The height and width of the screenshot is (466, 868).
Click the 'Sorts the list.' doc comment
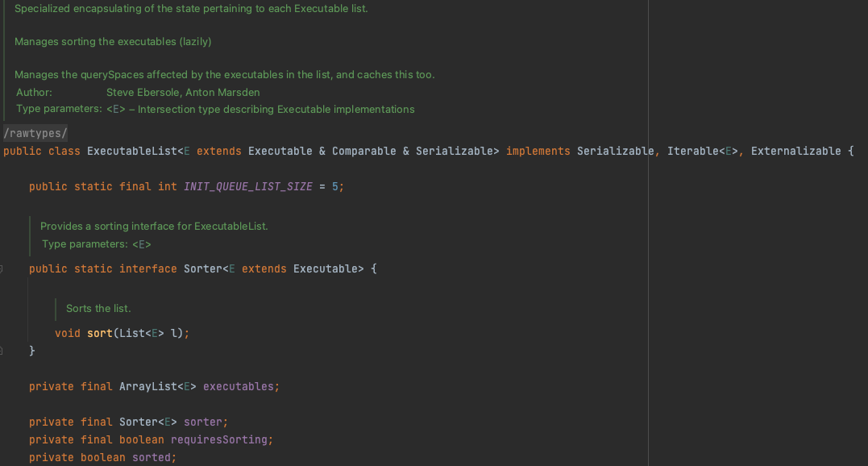(98, 308)
